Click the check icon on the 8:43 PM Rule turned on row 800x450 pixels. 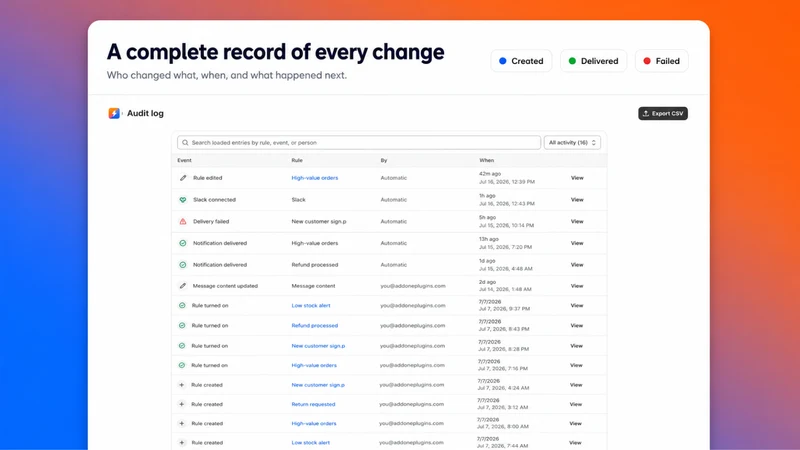182,326
